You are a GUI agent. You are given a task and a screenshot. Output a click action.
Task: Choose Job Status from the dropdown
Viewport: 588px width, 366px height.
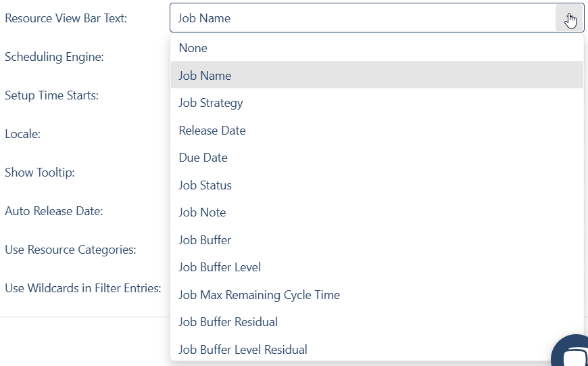pos(376,185)
